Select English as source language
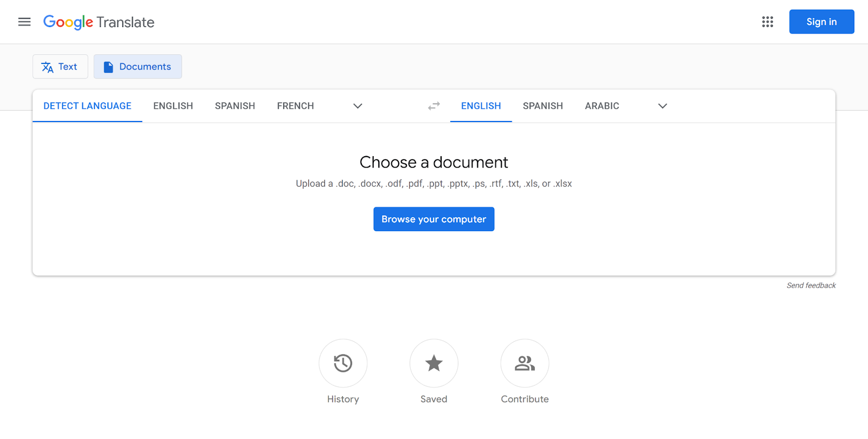868x439 pixels. tap(173, 106)
